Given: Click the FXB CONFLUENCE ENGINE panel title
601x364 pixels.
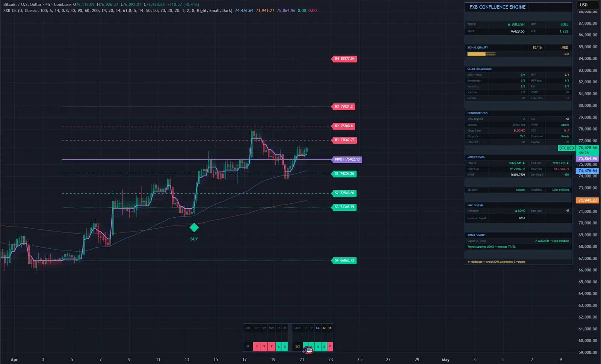Looking at the screenshot, I should click(x=497, y=7).
